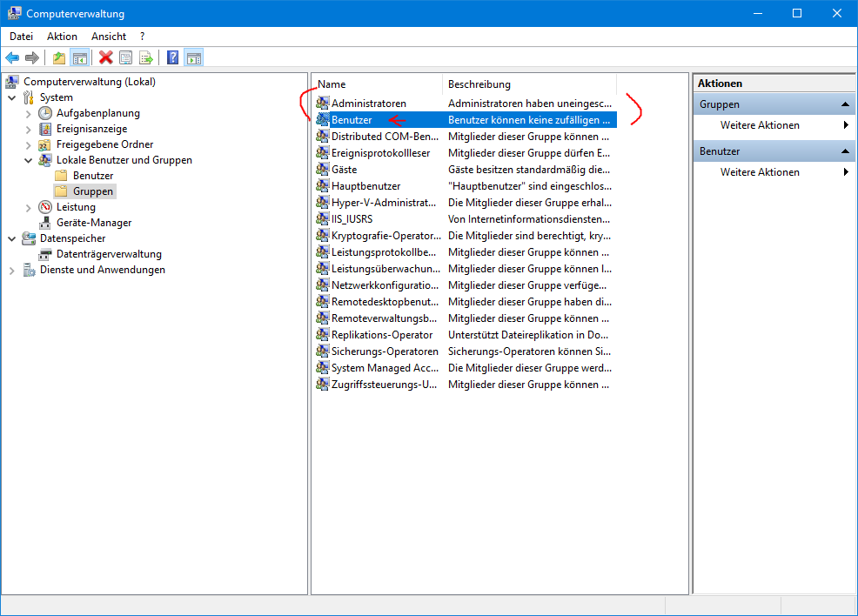Click the Ereignisanzeige icon

tap(45, 129)
